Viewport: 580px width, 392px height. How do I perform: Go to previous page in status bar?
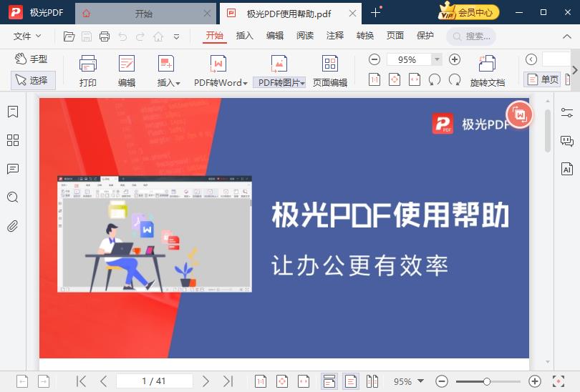(x=104, y=381)
